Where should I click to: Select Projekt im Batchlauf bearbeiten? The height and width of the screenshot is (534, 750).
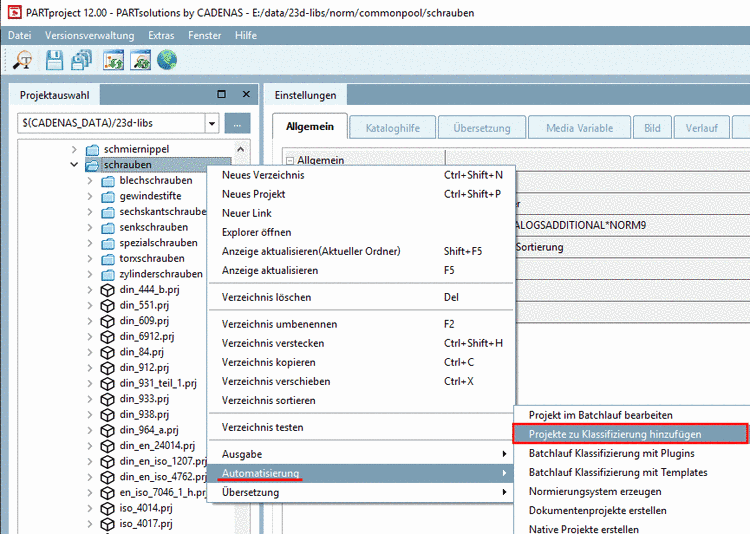coord(632,415)
